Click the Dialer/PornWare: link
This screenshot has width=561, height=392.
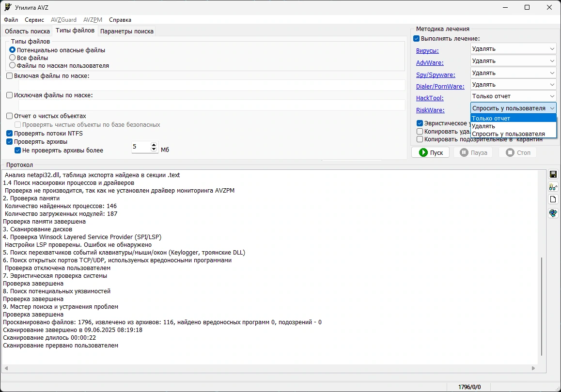pyautogui.click(x=440, y=87)
